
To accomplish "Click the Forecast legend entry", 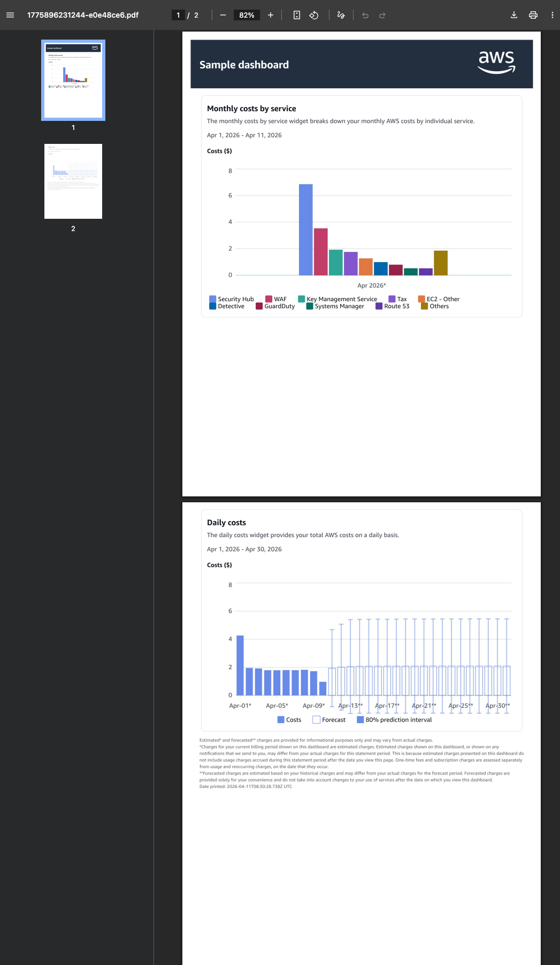I will point(329,719).
